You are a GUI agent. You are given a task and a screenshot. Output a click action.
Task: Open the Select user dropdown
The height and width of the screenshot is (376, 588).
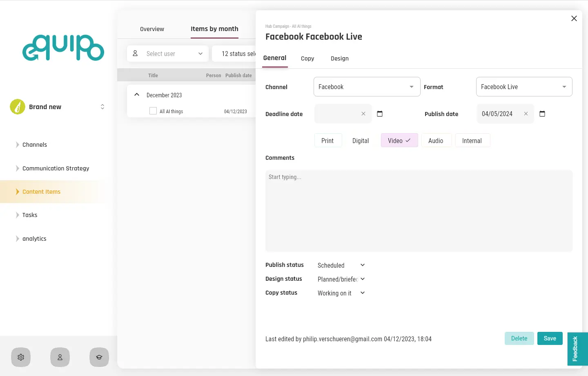(x=168, y=54)
